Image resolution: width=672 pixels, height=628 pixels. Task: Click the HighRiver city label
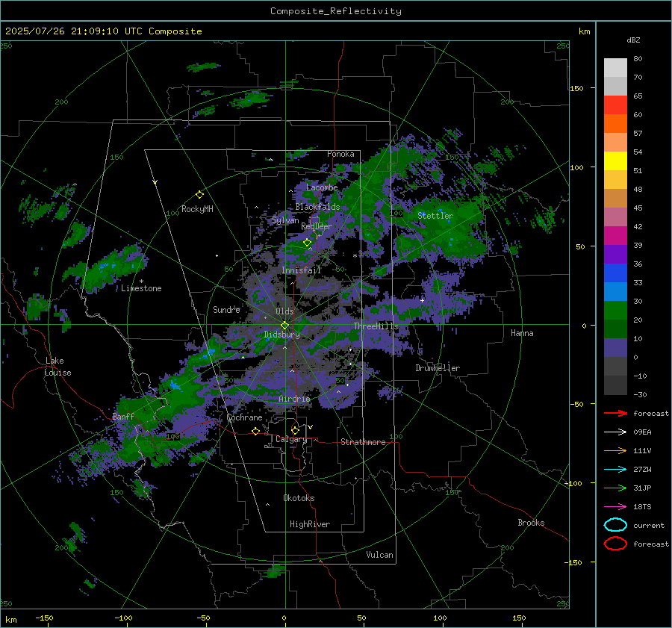[310, 524]
